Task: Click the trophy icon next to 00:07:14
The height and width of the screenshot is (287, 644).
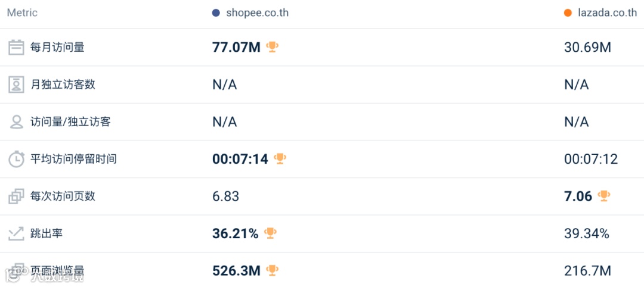Action: (x=280, y=158)
